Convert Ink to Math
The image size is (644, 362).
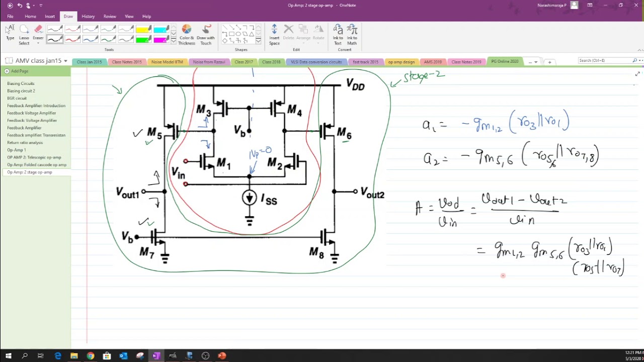pos(352,35)
